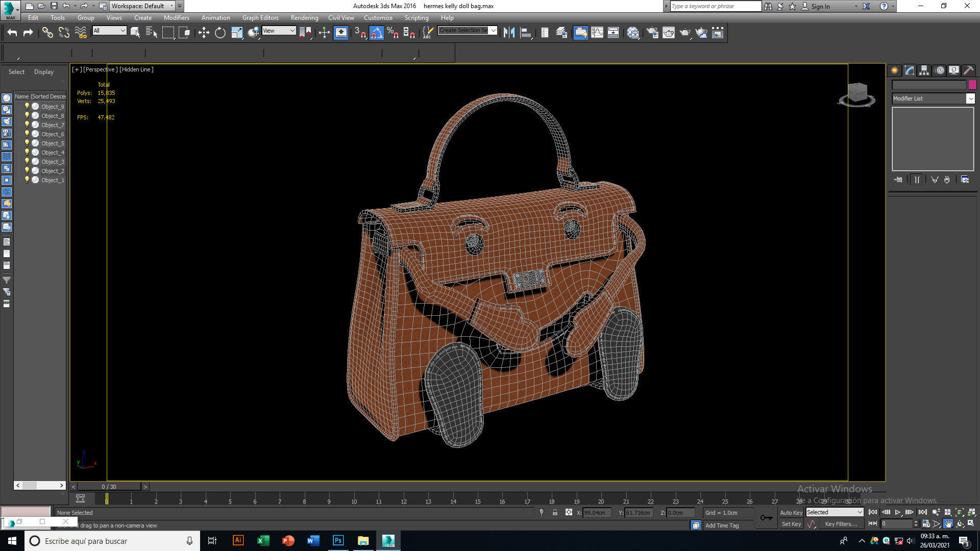Open the Material Editor icon
This screenshot has width=980, height=551.
click(x=633, y=33)
